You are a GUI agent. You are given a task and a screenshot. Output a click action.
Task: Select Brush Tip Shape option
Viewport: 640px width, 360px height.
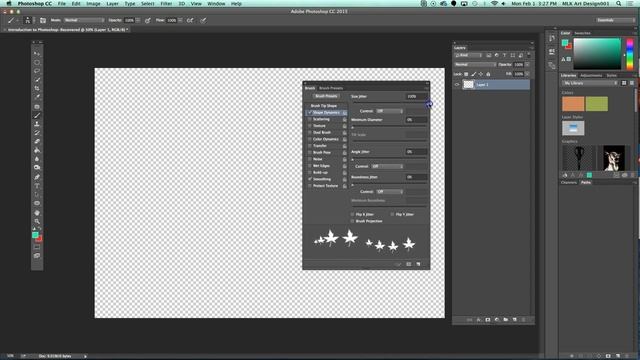324,106
